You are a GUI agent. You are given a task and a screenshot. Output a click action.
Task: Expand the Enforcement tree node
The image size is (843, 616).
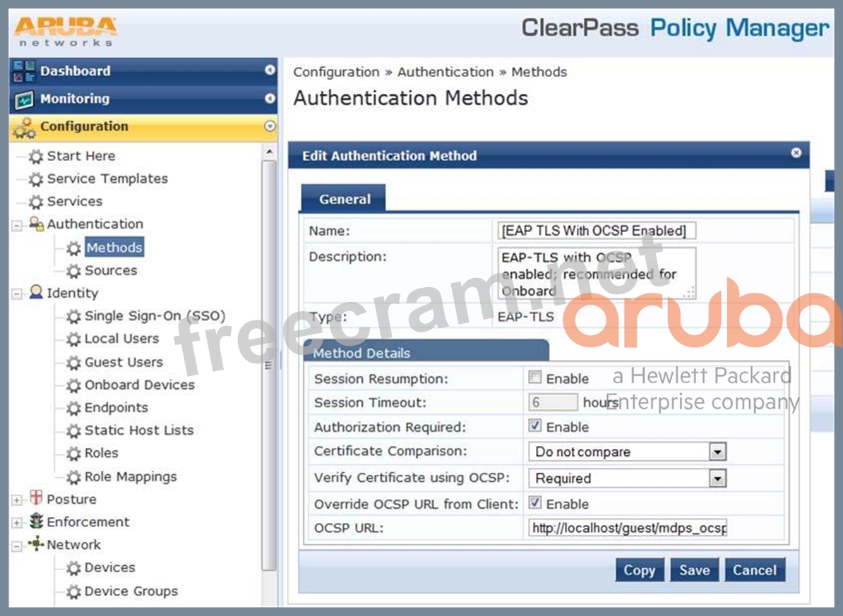[17, 523]
